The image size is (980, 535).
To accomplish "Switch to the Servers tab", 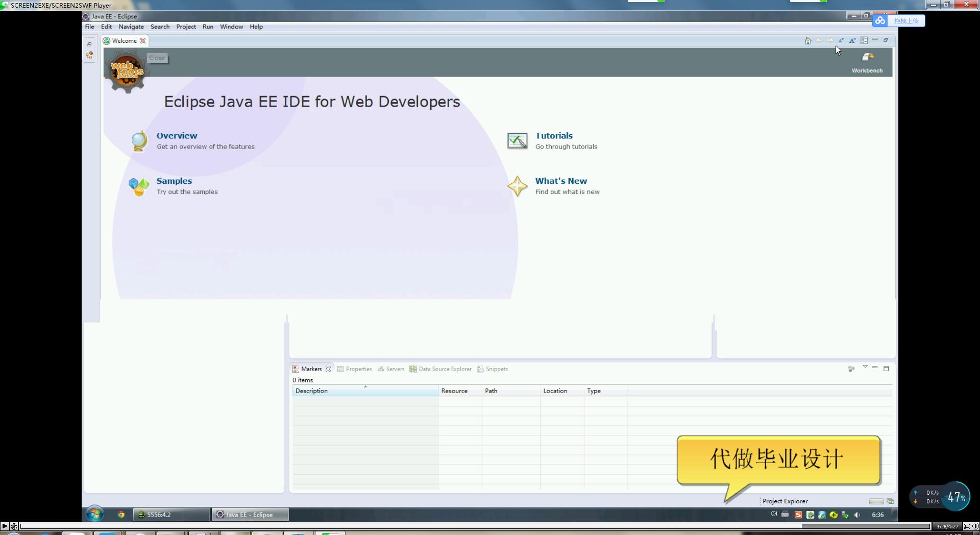I will coord(391,369).
